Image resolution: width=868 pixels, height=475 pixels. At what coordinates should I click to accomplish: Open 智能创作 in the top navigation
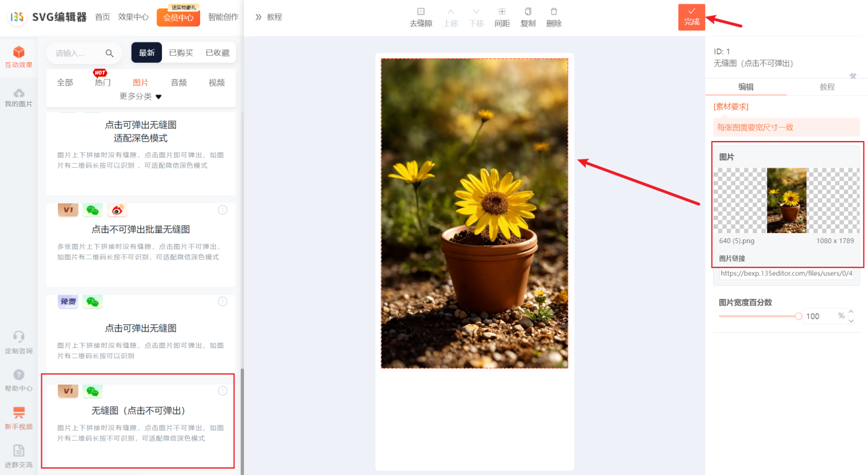(223, 17)
